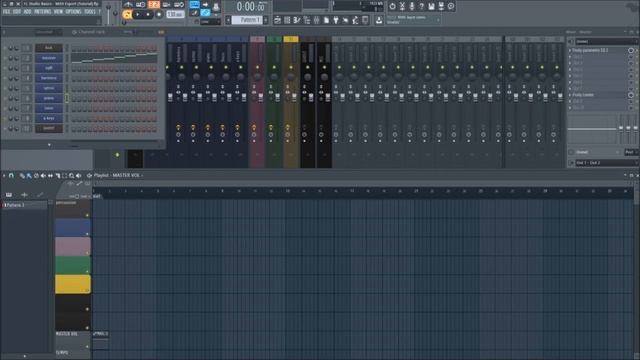Click the green playlist track header
Viewport: 640px width, 360px height.
click(x=73, y=265)
